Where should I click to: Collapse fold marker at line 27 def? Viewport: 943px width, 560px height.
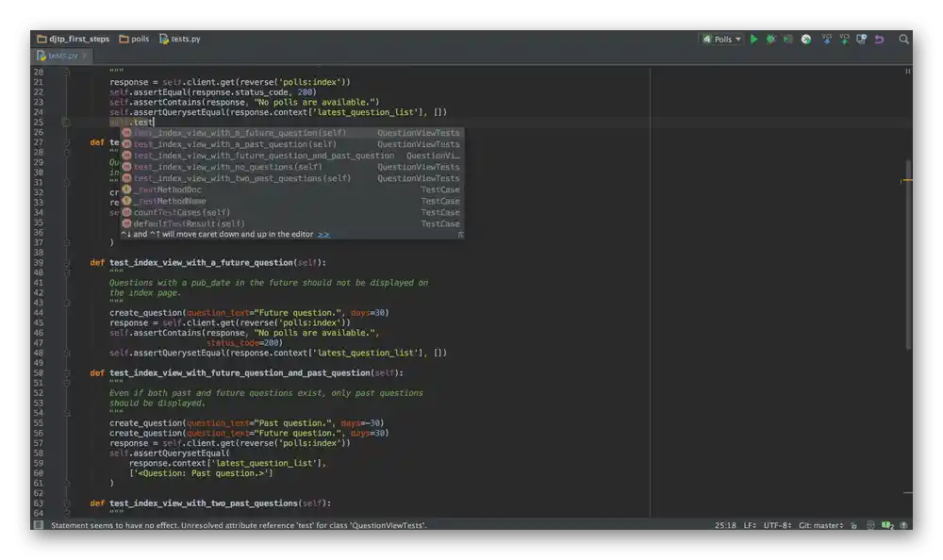point(67,142)
